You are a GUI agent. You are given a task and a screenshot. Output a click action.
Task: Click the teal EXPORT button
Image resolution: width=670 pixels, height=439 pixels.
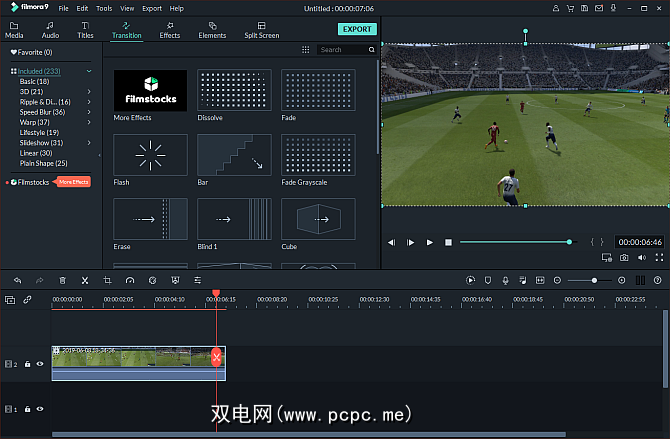[355, 29]
